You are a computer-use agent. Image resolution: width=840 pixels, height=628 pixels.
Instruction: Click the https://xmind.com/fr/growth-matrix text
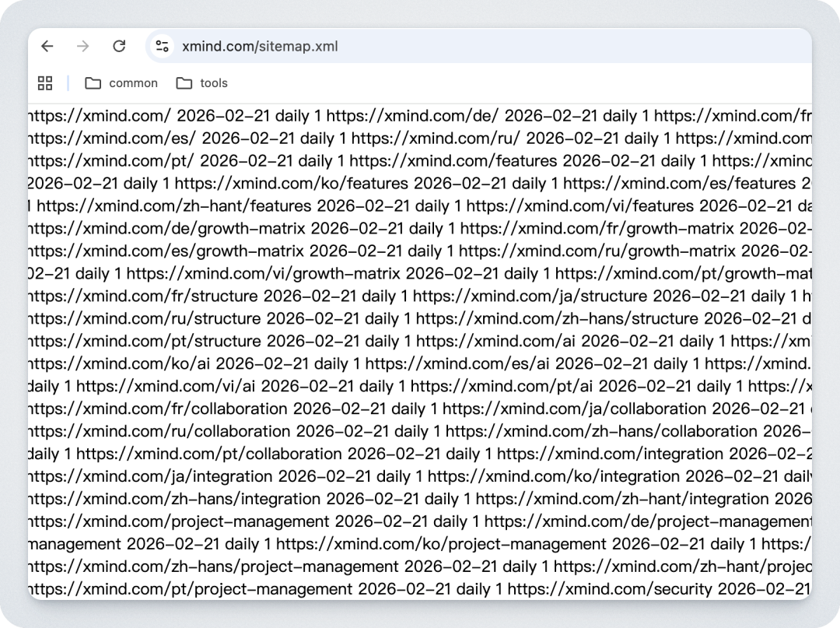597,228
